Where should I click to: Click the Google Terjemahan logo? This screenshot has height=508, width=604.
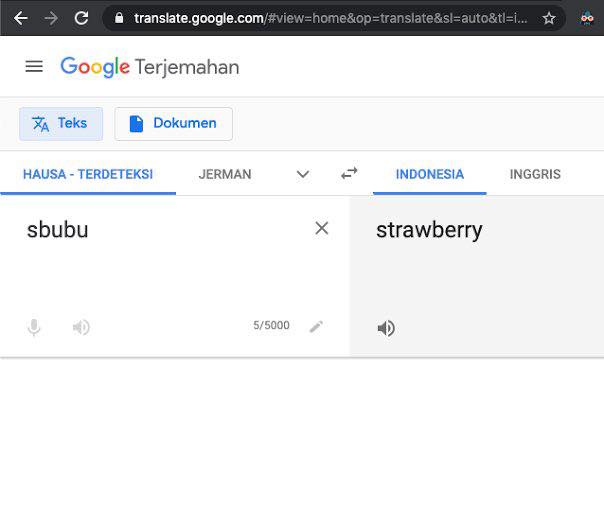pyautogui.click(x=150, y=67)
